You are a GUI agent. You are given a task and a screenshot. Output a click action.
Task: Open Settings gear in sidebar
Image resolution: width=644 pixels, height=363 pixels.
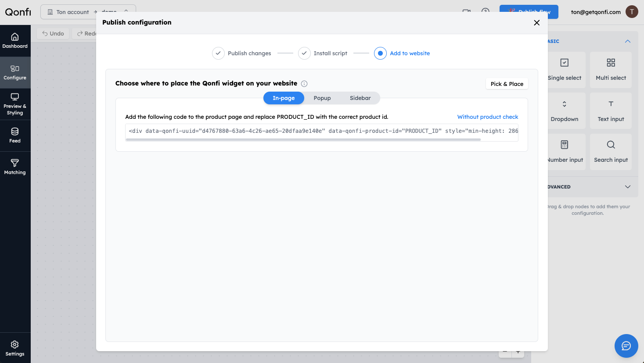(x=15, y=349)
